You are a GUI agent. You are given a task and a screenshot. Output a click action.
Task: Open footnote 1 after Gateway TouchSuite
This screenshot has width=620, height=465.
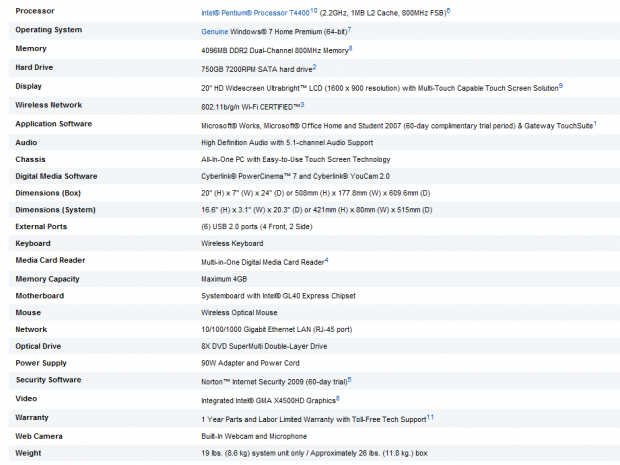(595, 124)
